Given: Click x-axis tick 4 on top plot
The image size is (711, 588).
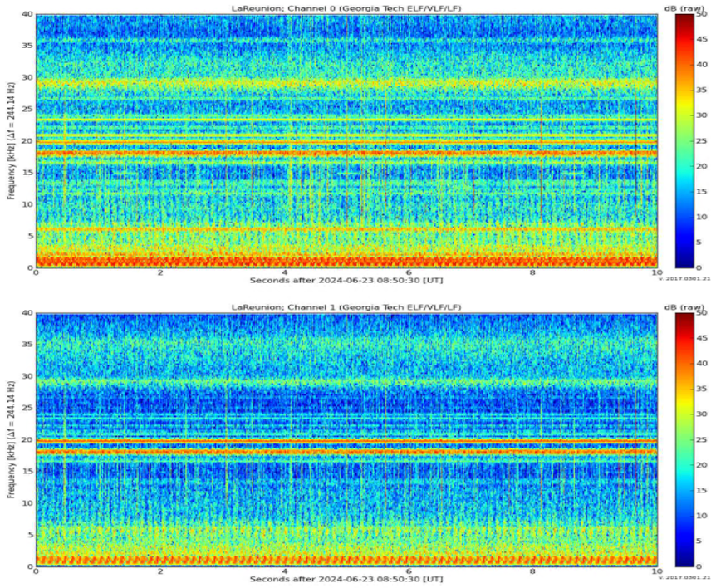Looking at the screenshot, I should (284, 273).
